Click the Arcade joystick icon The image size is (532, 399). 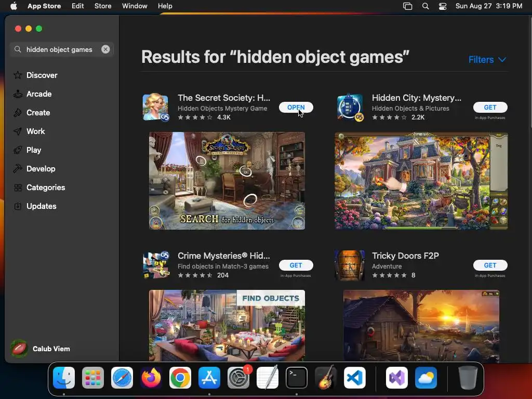(x=18, y=94)
